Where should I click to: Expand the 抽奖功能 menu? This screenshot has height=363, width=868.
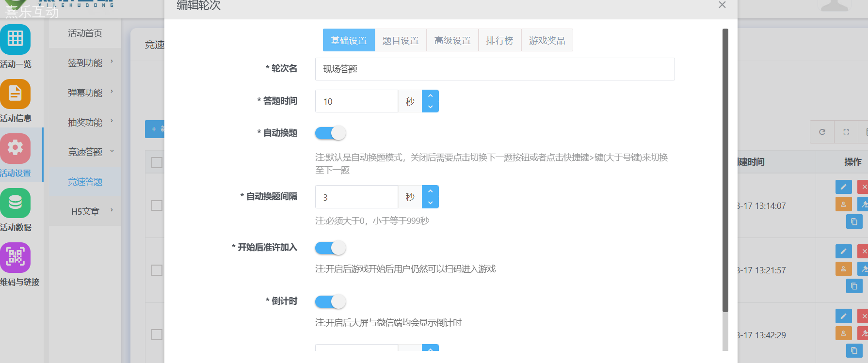pos(85,123)
